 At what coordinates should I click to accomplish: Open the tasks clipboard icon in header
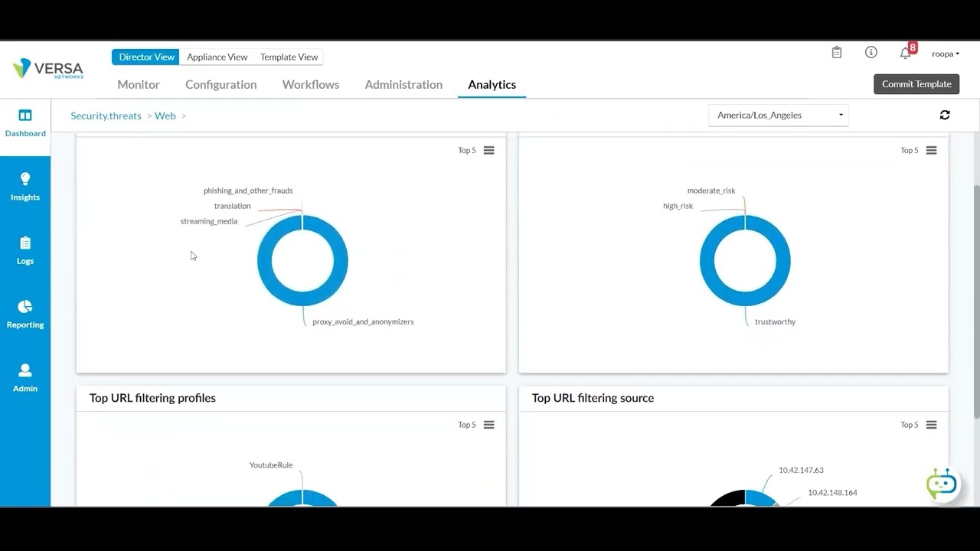click(x=837, y=53)
